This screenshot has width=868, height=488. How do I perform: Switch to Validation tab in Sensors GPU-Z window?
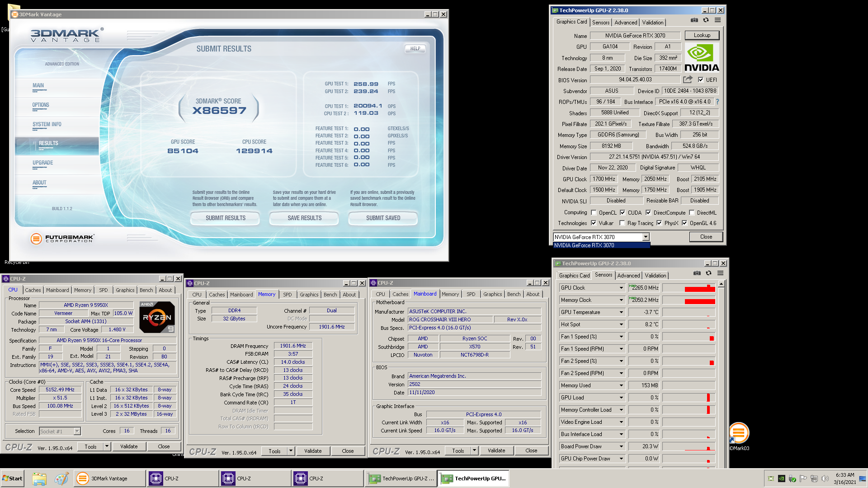[x=655, y=276]
